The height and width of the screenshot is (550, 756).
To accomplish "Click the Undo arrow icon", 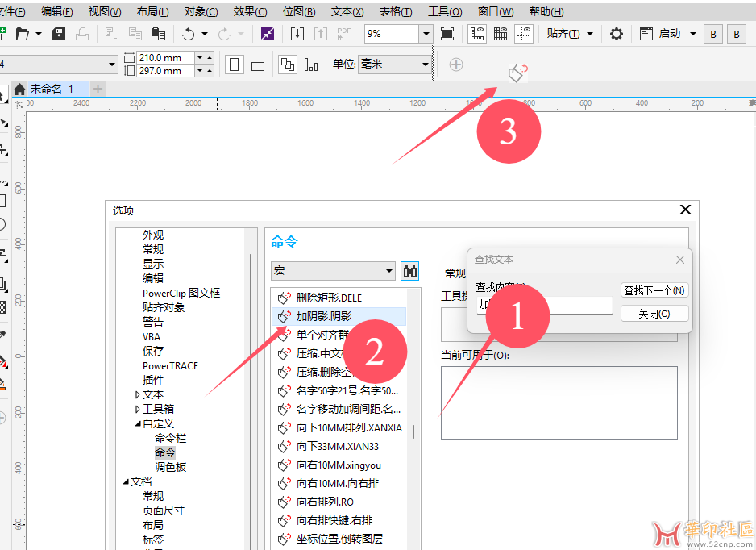I will (189, 34).
